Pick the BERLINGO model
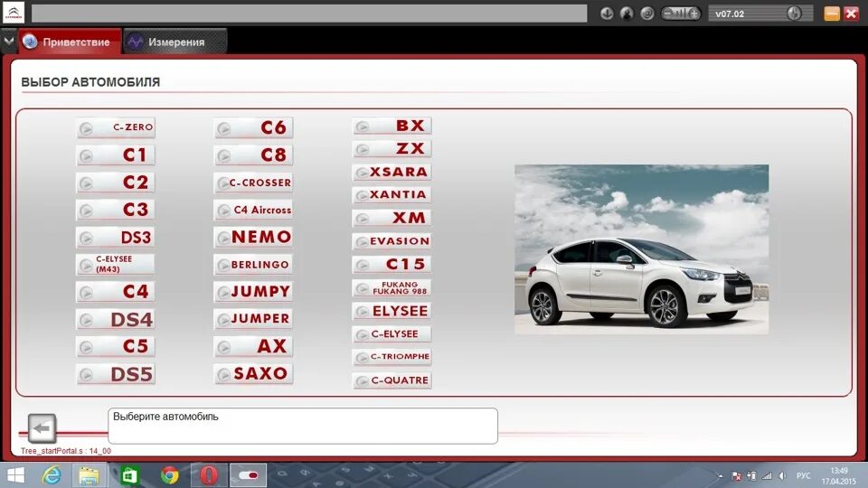The width and height of the screenshot is (868, 488). click(253, 265)
